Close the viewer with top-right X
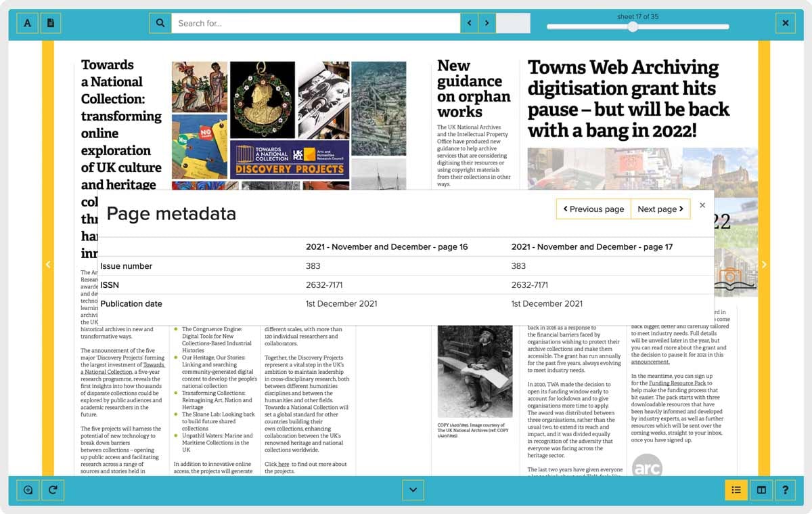This screenshot has height=514, width=812. (785, 23)
